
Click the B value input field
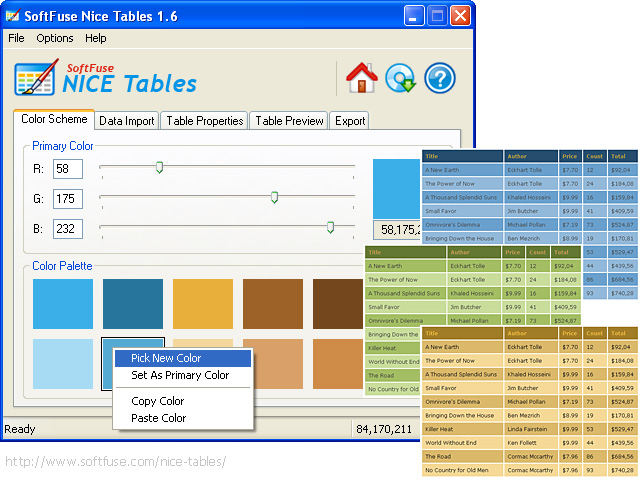point(68,229)
